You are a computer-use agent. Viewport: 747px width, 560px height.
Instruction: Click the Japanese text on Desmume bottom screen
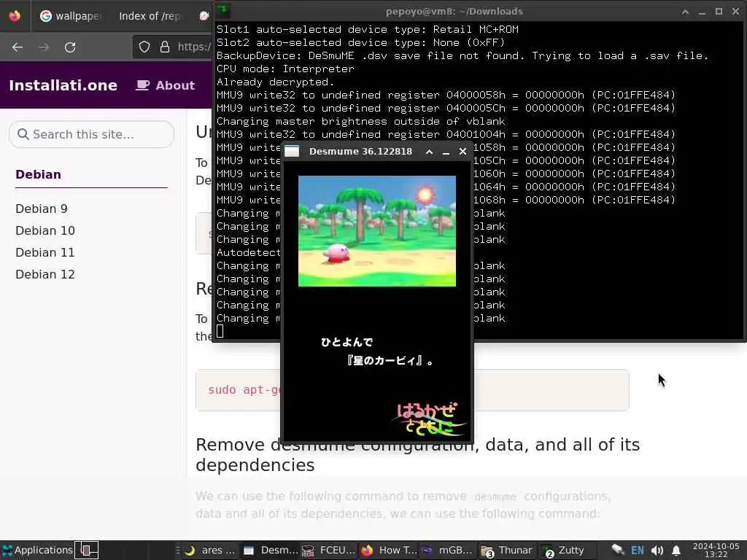(x=376, y=351)
